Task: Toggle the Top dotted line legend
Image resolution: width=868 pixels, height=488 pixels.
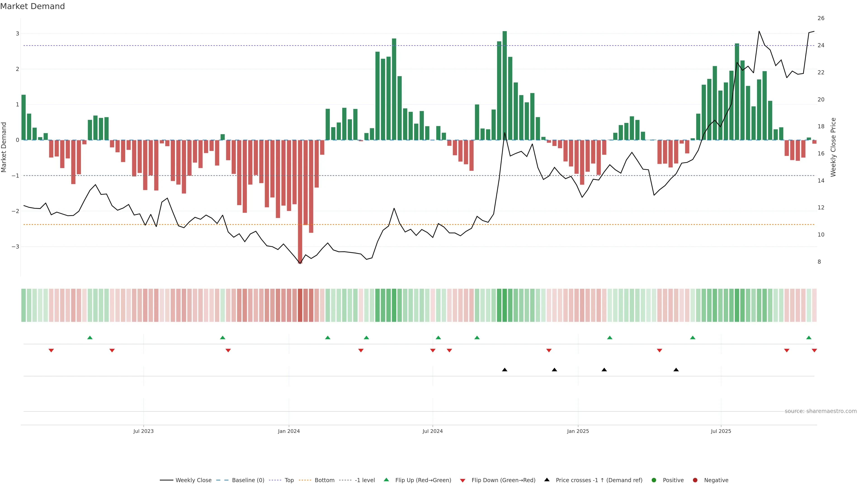Action: pos(289,480)
